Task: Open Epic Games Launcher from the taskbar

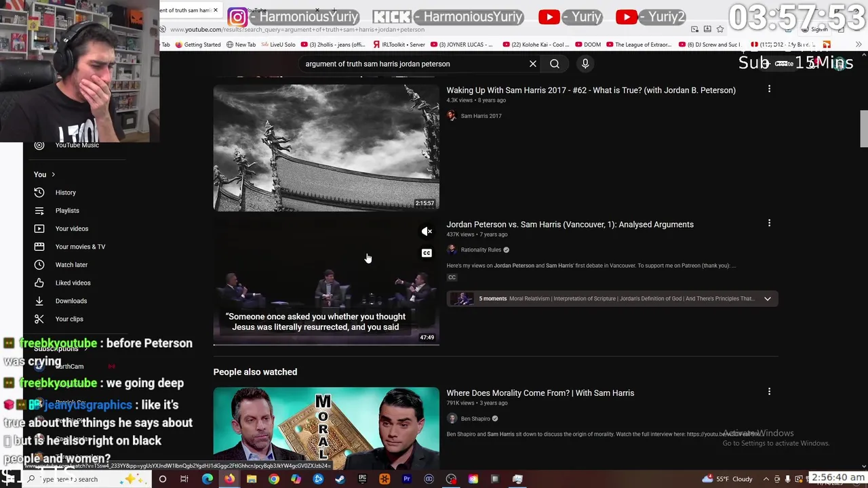Action: coord(362,479)
